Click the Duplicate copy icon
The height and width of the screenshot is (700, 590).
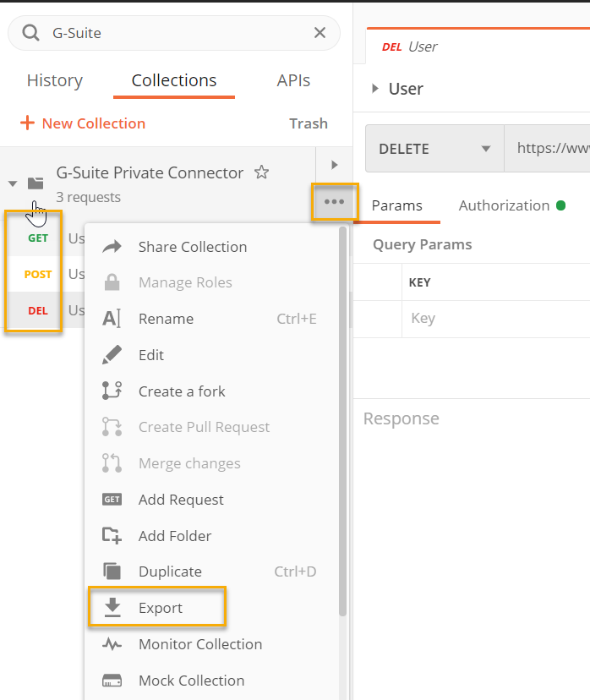112,571
